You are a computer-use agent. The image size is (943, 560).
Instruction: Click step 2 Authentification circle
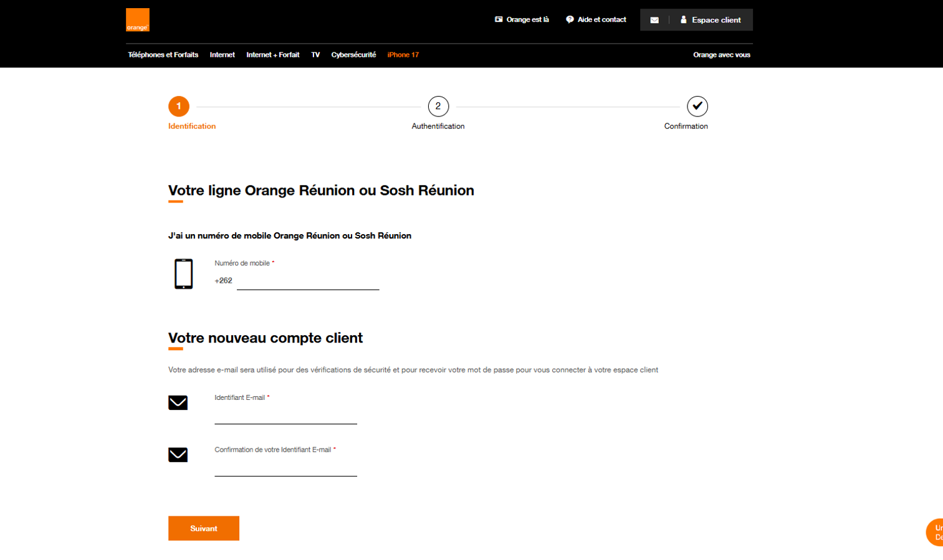[438, 107]
